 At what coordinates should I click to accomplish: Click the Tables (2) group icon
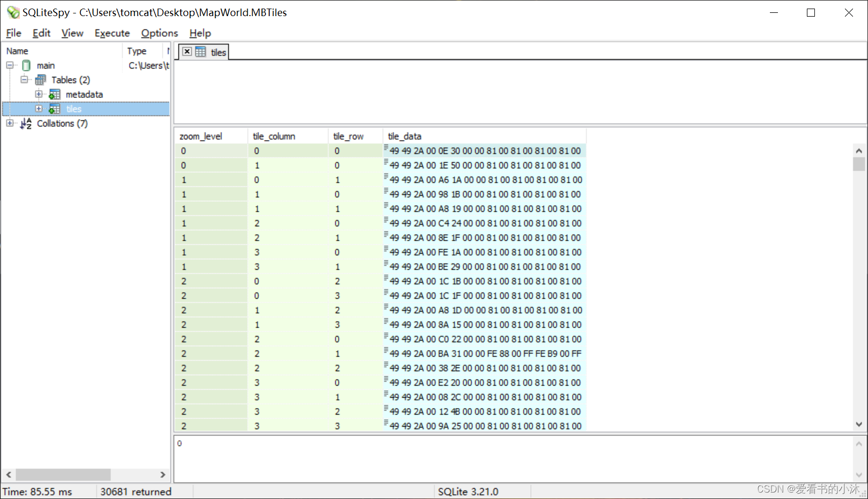(x=40, y=80)
